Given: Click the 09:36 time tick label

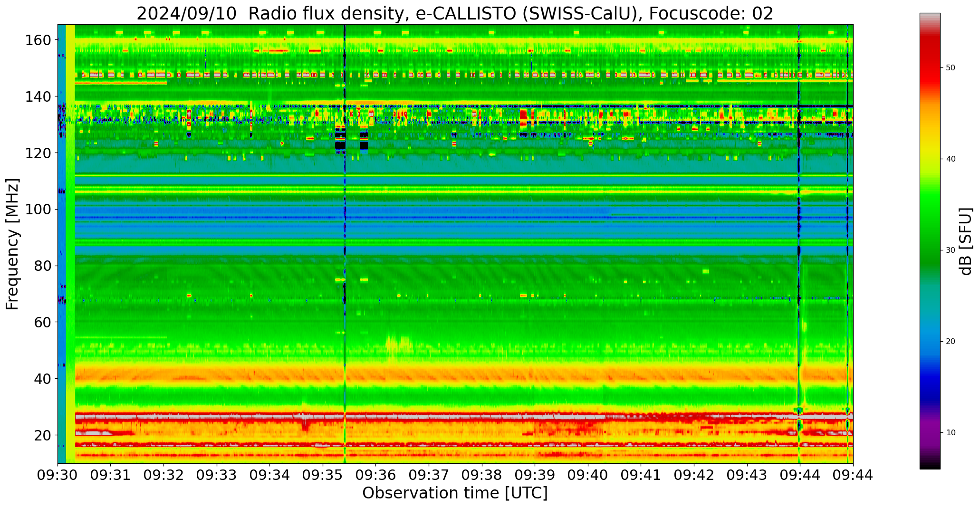Looking at the screenshot, I should point(376,475).
